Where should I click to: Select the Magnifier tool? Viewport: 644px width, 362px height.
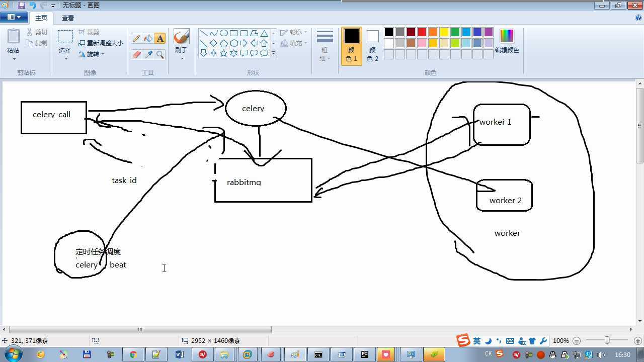pyautogui.click(x=160, y=54)
